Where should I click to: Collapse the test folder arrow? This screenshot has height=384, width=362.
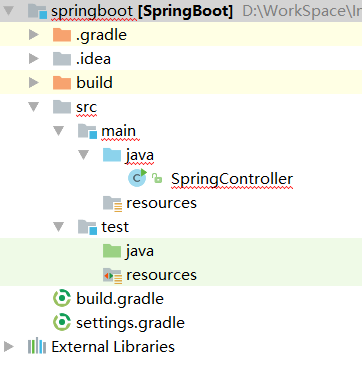[x=59, y=227]
